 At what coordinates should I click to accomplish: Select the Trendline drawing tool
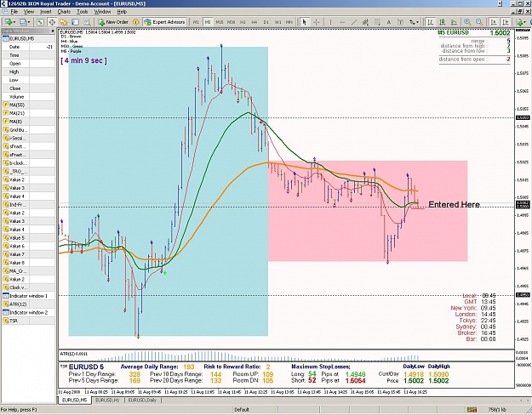point(354,22)
